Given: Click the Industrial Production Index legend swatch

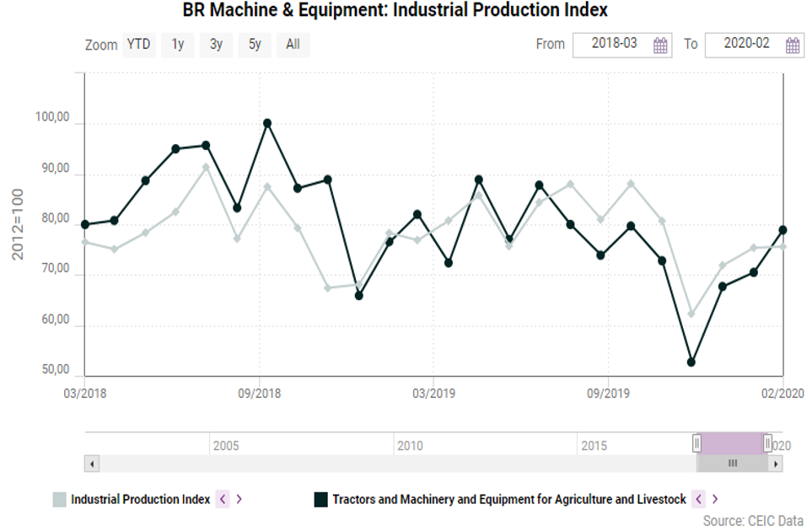Looking at the screenshot, I should [x=60, y=500].
